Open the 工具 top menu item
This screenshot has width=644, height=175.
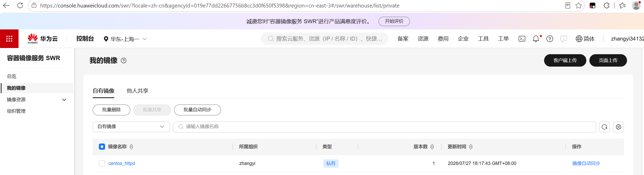pos(483,39)
